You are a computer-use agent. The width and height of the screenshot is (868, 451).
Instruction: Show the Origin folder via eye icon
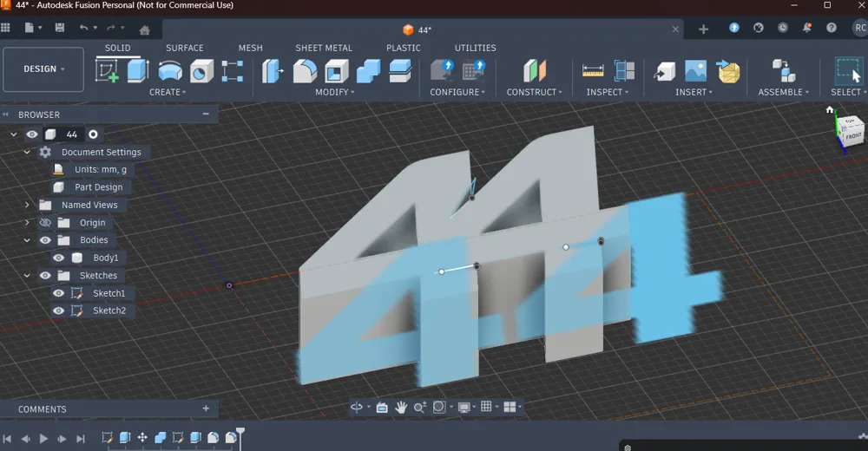point(45,223)
